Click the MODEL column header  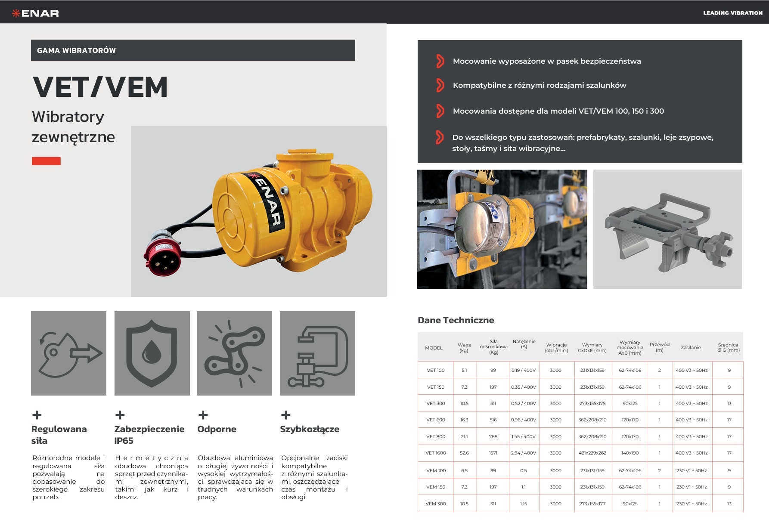tap(434, 348)
